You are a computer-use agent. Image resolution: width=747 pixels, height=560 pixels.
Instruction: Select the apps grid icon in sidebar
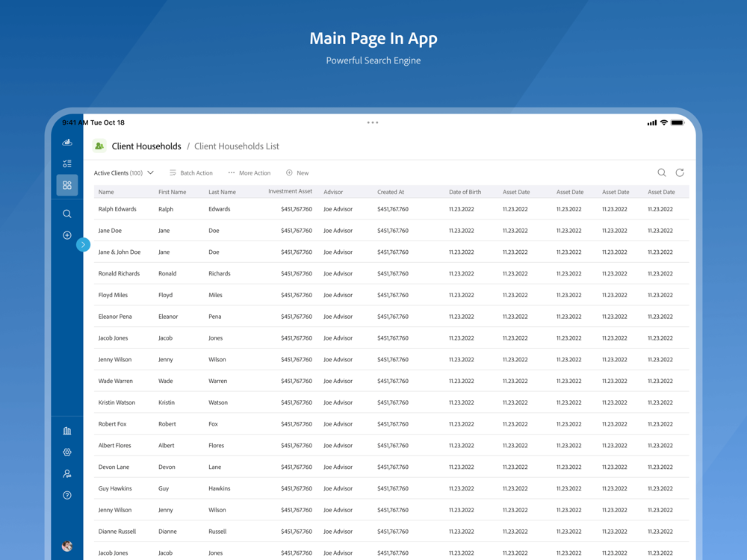67,184
